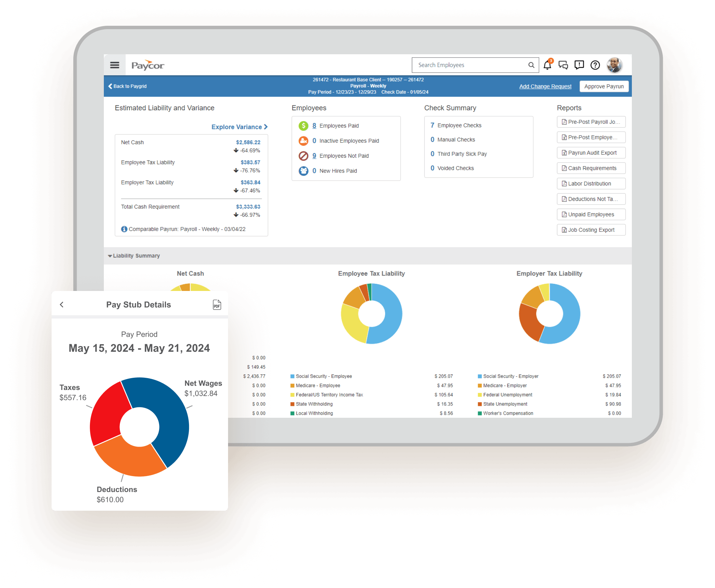Collapse the Liability Summary section
This screenshot has width=715, height=588.
pos(134,256)
